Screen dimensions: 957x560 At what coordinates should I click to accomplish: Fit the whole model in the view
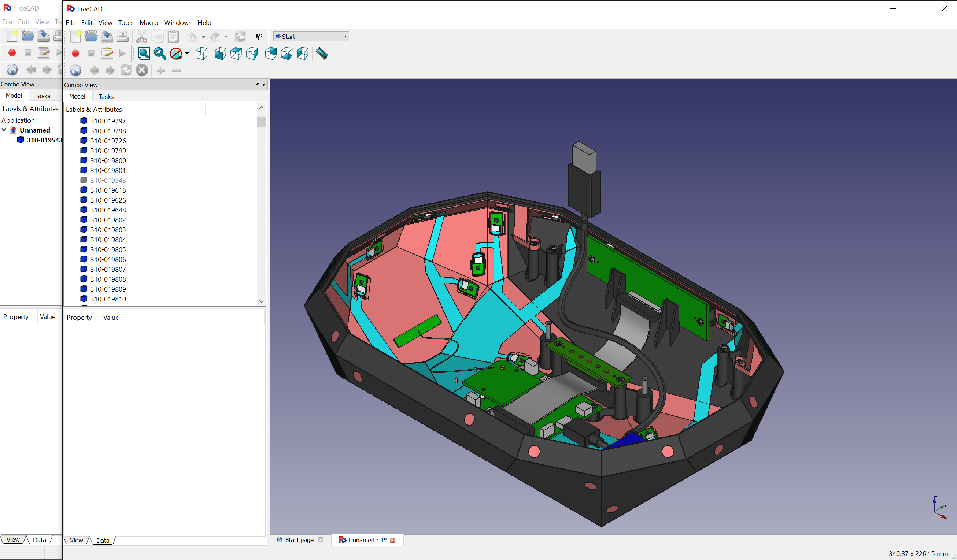pos(144,53)
